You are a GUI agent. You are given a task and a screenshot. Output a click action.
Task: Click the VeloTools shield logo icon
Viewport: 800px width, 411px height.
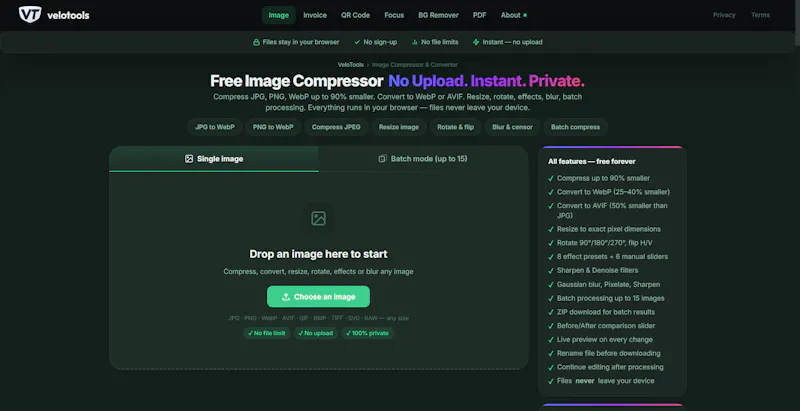[x=30, y=15]
